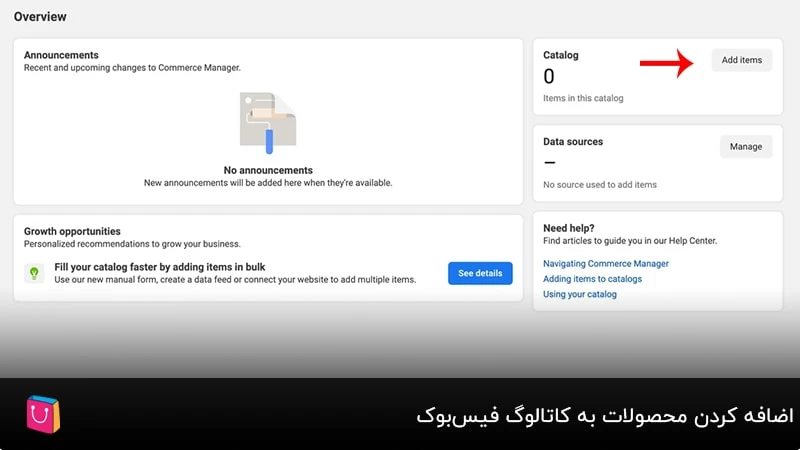The height and width of the screenshot is (450, 800).
Task: Click New announcements will be added text
Action: (x=268, y=183)
